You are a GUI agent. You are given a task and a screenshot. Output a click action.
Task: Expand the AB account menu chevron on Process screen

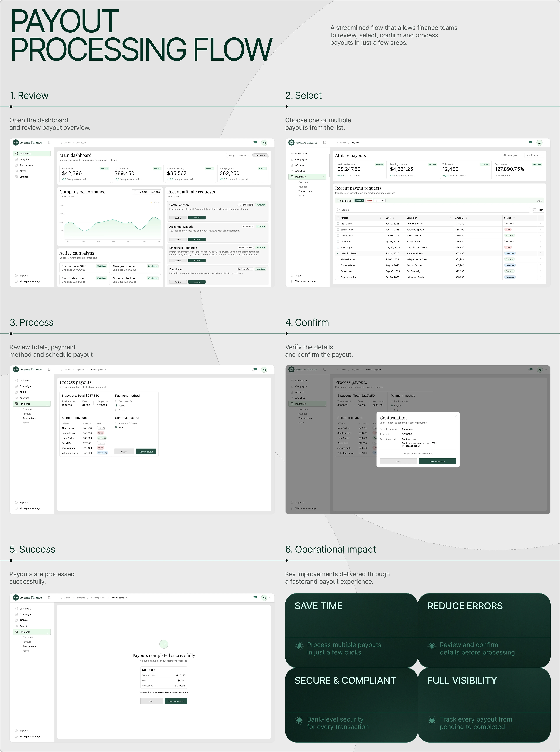point(270,370)
